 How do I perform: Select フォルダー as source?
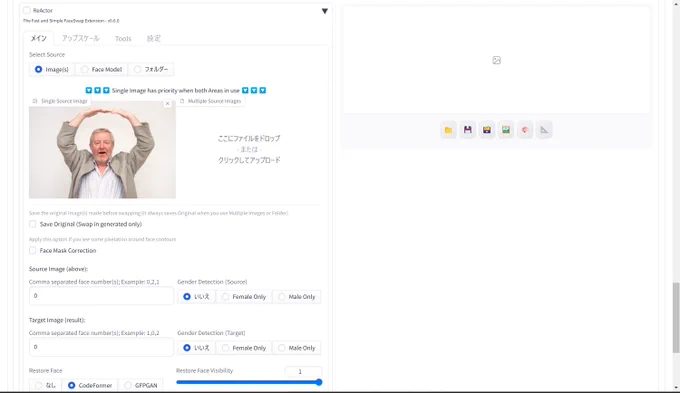click(x=151, y=69)
